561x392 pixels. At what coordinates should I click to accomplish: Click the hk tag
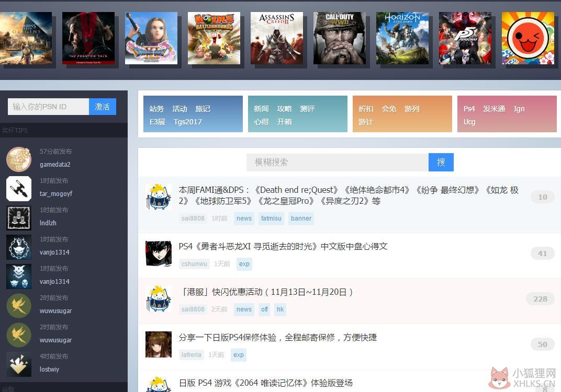(280, 309)
